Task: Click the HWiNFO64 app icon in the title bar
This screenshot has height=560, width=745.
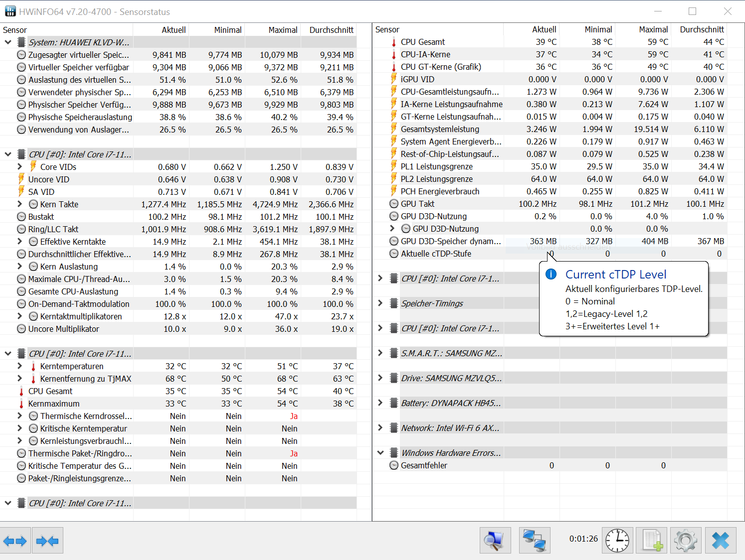Action: tap(10, 11)
